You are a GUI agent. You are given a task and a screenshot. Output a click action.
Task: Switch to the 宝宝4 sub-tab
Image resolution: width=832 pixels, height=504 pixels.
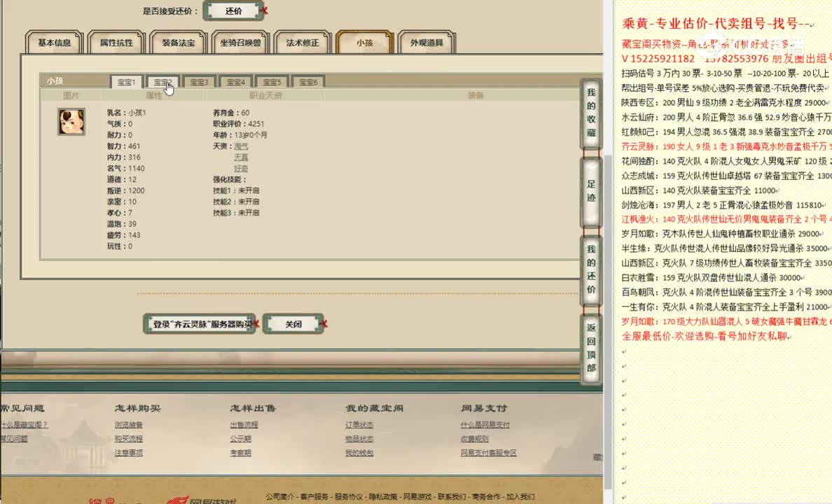(x=235, y=82)
